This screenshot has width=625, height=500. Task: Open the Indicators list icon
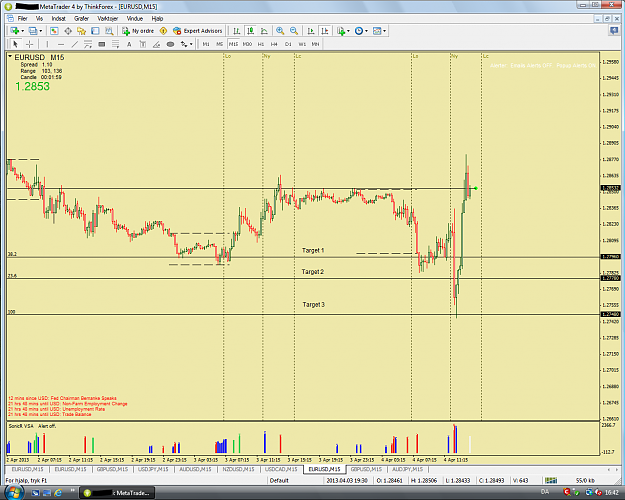tap(341, 31)
